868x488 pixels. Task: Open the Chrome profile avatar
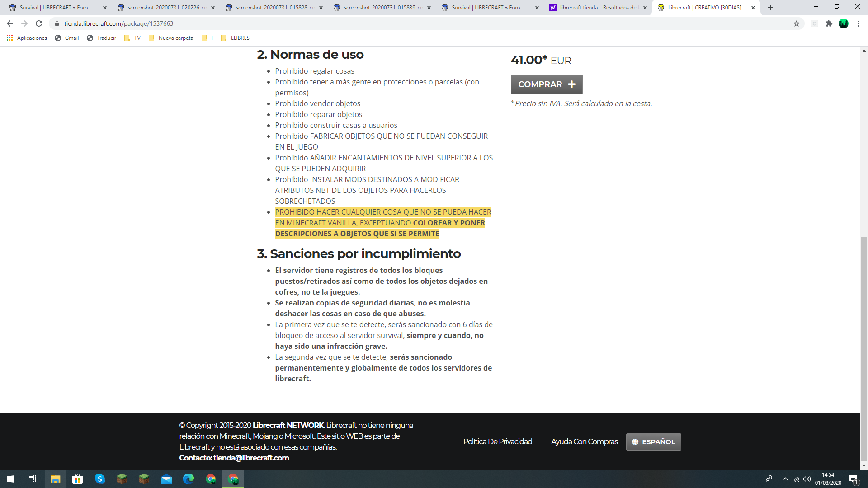coord(844,23)
